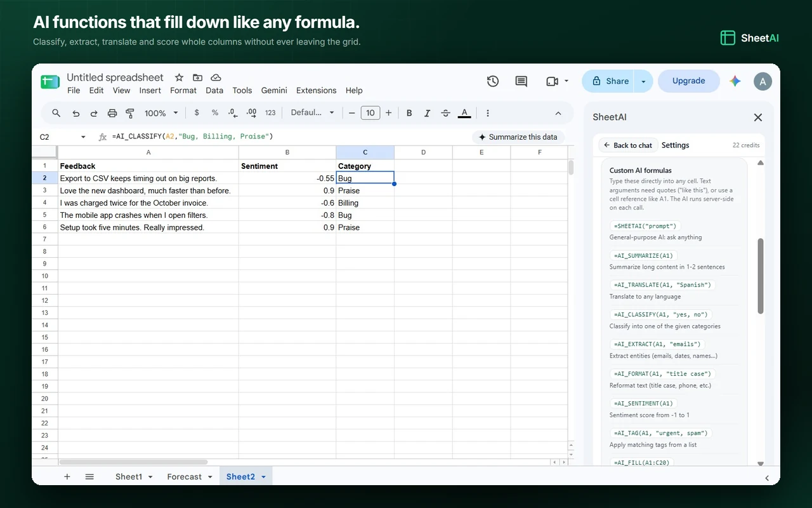
Task: Undo the last action
Action: 76,113
